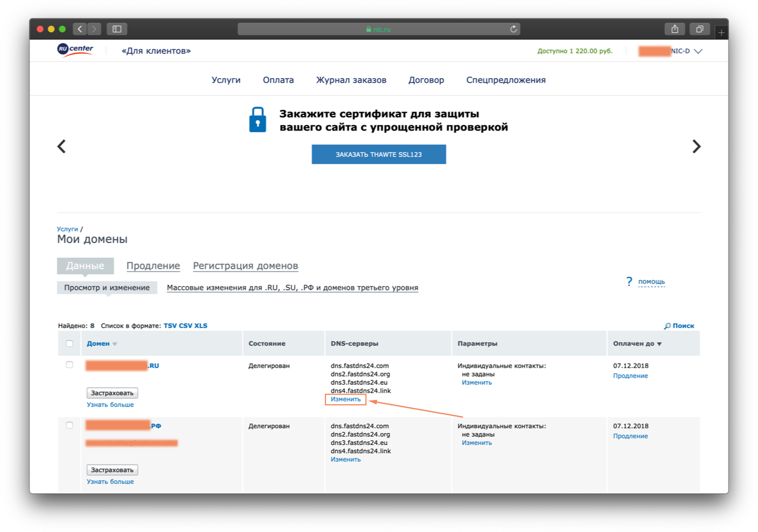Open Спецпредложения menu item
The height and width of the screenshot is (532, 758).
pos(506,80)
